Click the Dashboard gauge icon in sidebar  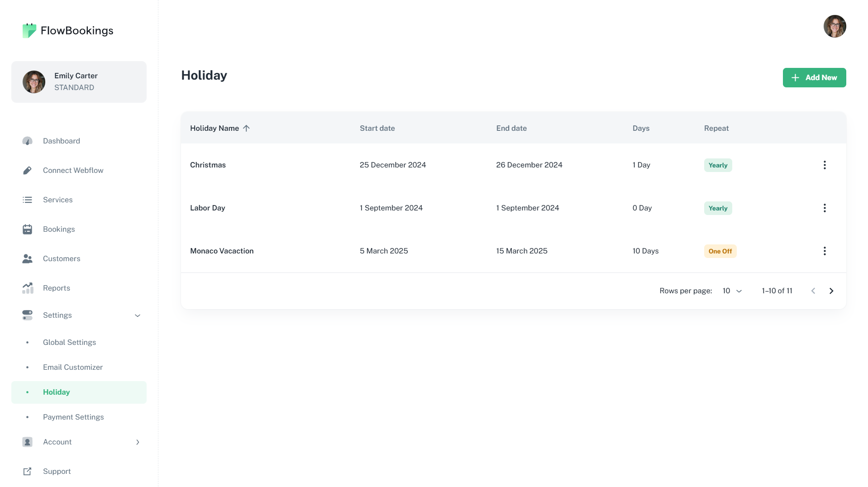click(x=27, y=141)
